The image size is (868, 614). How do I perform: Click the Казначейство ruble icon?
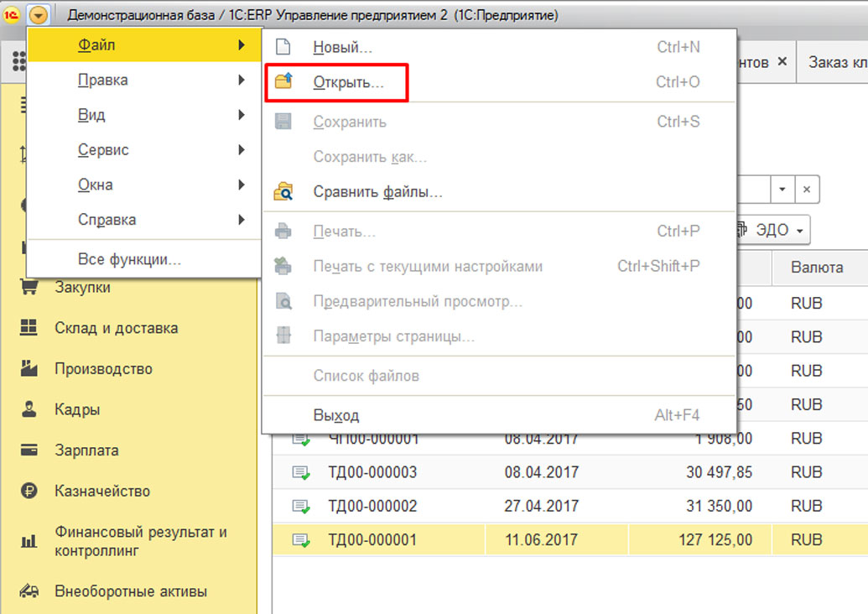pyautogui.click(x=29, y=492)
